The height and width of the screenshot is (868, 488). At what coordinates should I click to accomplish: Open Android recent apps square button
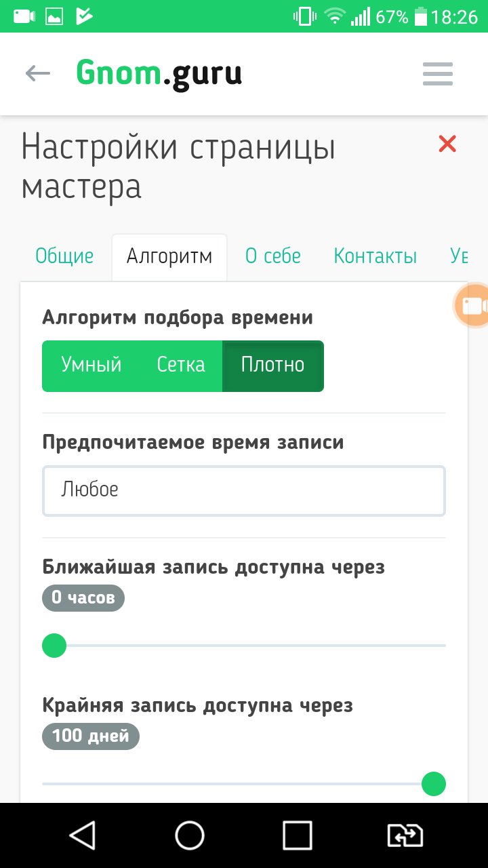pos(297,835)
